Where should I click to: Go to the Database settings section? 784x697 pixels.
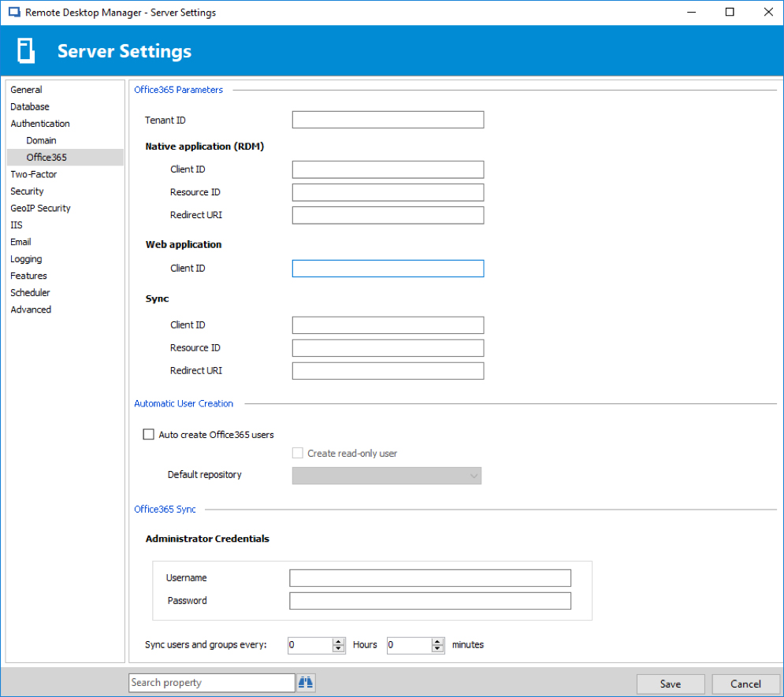pos(30,106)
